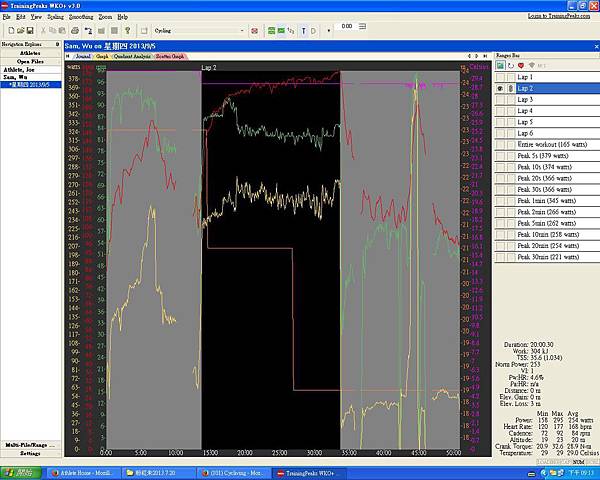Open the File menu
This screenshot has width=600, height=480.
pos(6,17)
